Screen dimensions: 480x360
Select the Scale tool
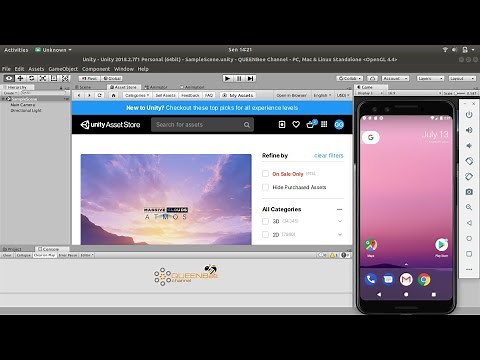[43, 78]
